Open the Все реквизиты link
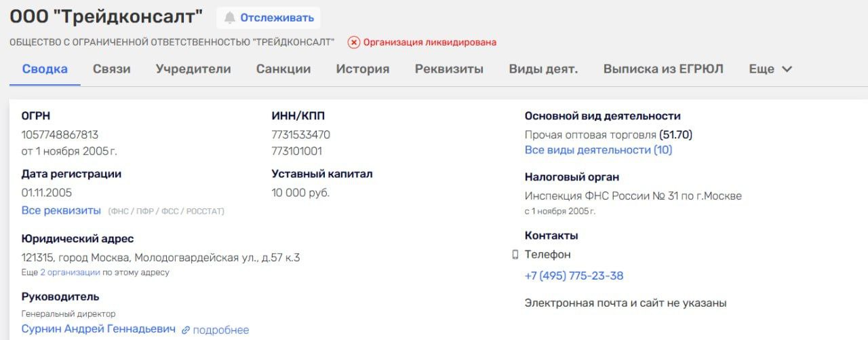 pyautogui.click(x=61, y=210)
